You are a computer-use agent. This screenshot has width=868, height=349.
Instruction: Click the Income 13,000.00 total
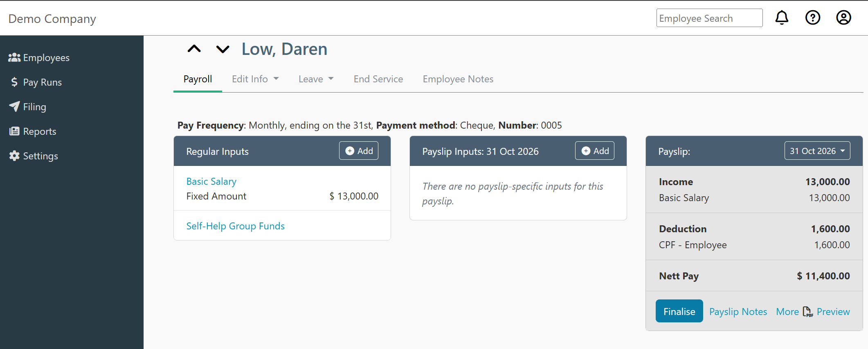click(828, 182)
